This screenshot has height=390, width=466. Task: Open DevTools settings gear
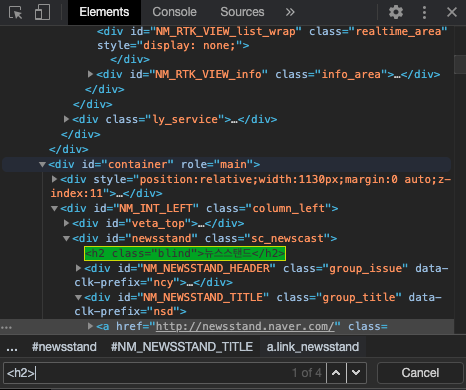[x=396, y=12]
